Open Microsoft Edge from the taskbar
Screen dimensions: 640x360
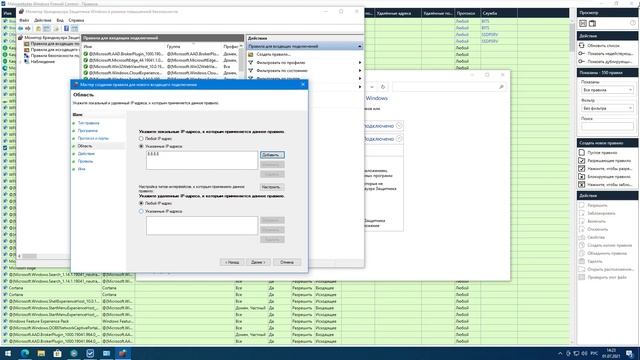25,353
